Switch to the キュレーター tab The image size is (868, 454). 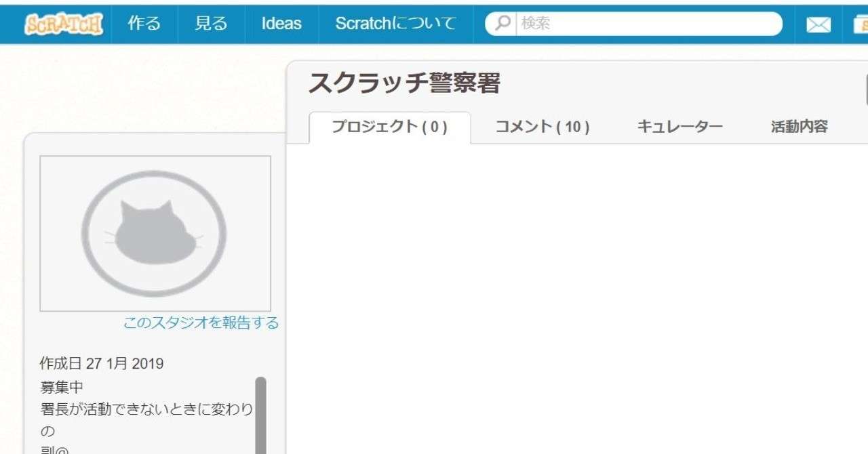coord(680,126)
